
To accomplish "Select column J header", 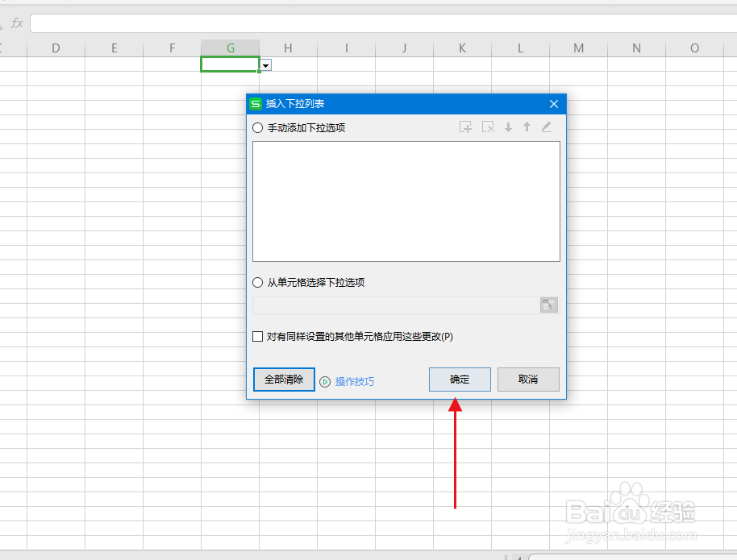I will pyautogui.click(x=404, y=48).
